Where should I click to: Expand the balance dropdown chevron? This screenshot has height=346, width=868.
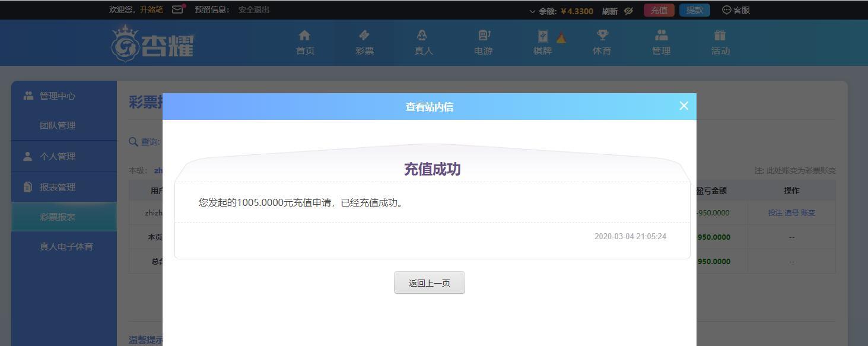[532, 11]
